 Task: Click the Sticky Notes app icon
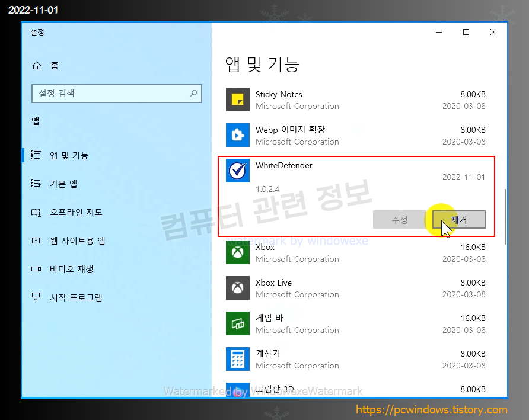[x=237, y=100]
